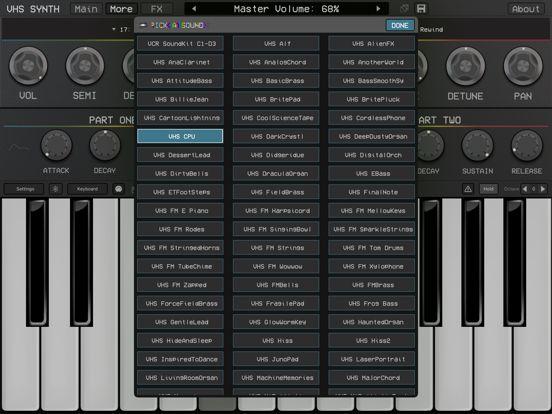This screenshot has width=552, height=414.
Task: Click the panic warning triangle icon
Action: [468, 189]
